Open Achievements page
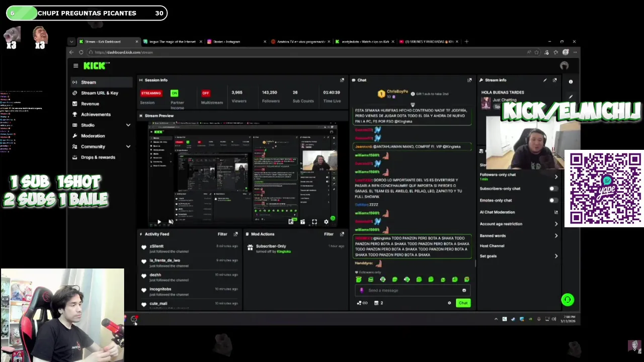Screen dimensions: 644x362 [x=101, y=114]
